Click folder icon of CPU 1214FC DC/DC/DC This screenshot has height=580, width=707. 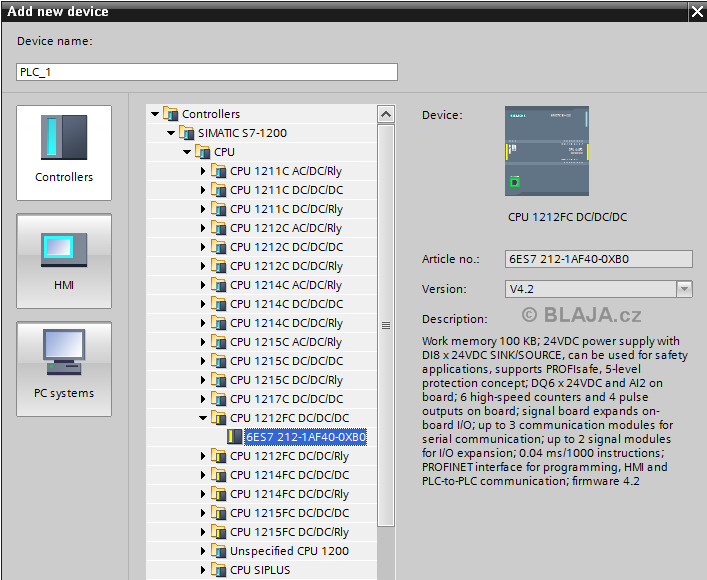pyautogui.click(x=219, y=475)
